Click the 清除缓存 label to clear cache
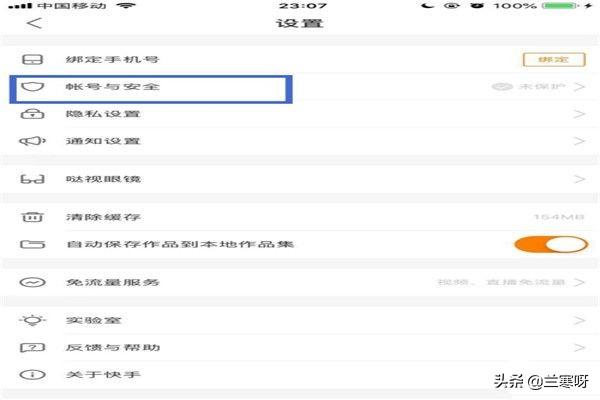The image size is (600, 400). pyautogui.click(x=103, y=217)
